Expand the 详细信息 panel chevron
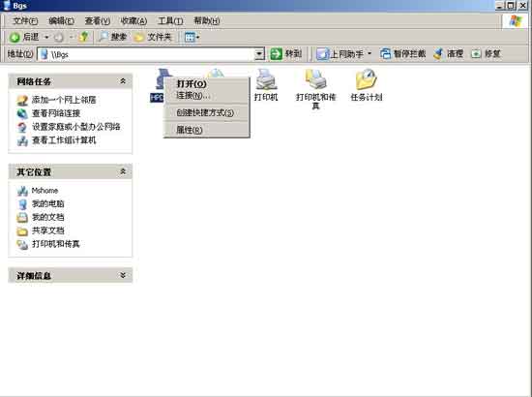 tap(123, 275)
